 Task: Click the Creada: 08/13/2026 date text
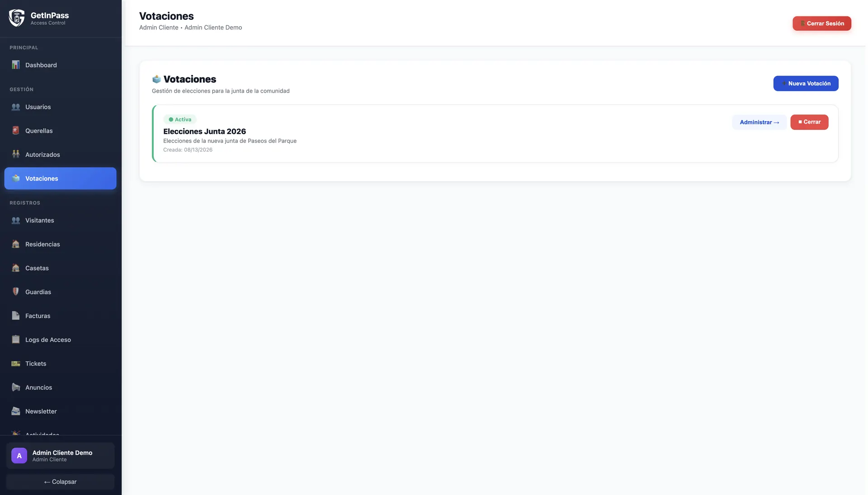188,150
